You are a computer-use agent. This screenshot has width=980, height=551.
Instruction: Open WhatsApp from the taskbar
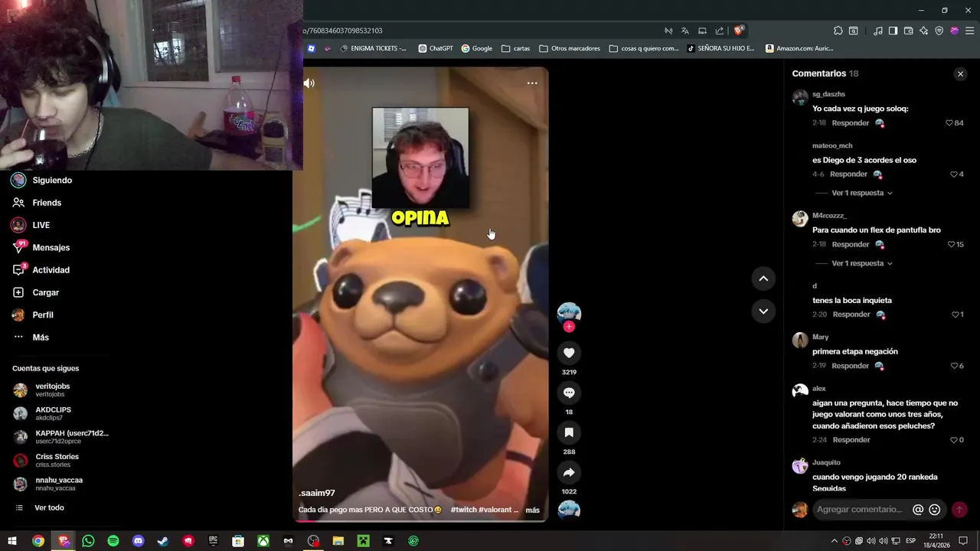pyautogui.click(x=88, y=541)
